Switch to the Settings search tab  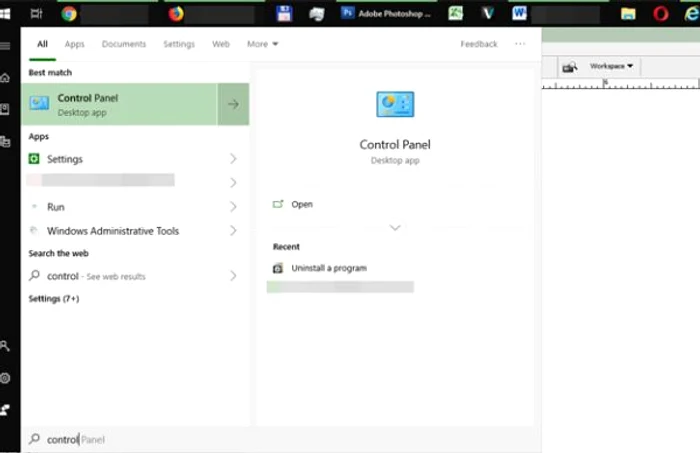coord(179,44)
